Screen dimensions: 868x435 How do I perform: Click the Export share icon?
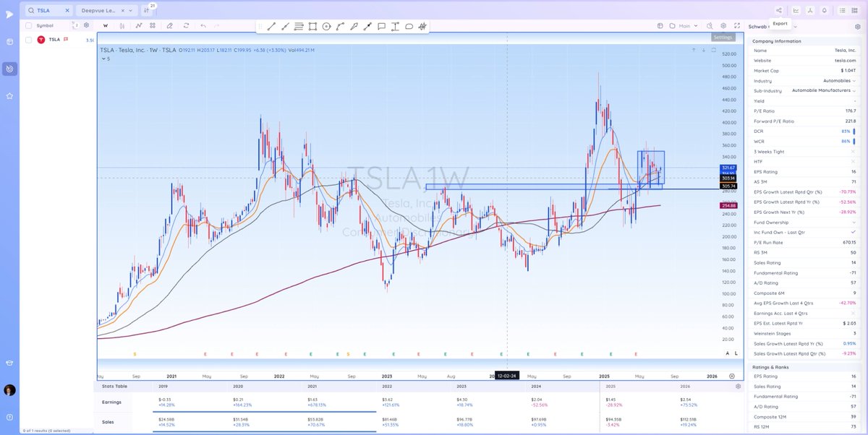[x=778, y=11]
